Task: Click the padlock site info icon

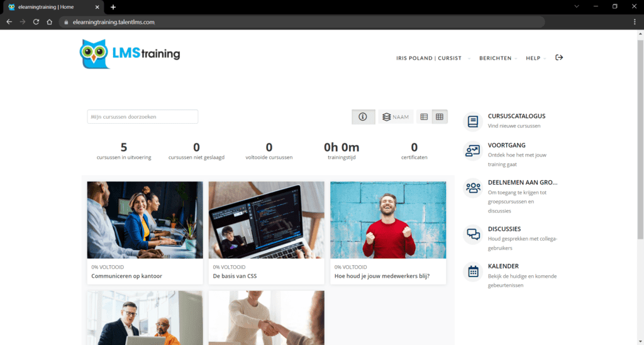Action: click(x=66, y=22)
